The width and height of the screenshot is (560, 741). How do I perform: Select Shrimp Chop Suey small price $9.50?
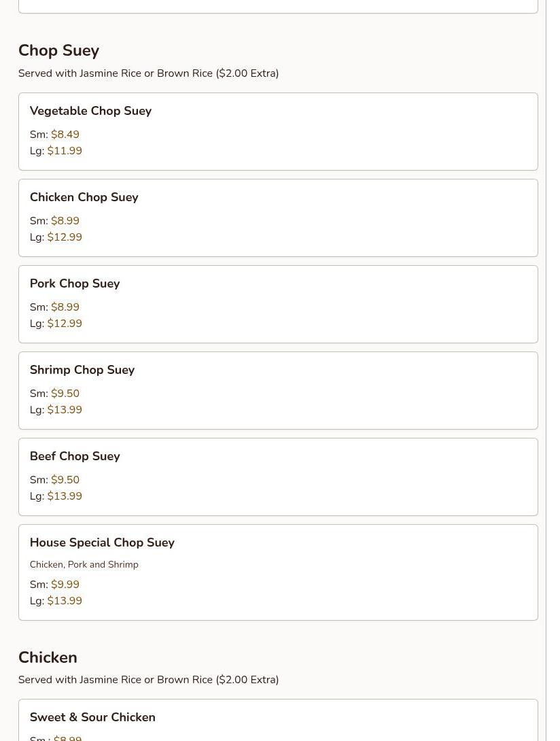pyautogui.click(x=65, y=394)
